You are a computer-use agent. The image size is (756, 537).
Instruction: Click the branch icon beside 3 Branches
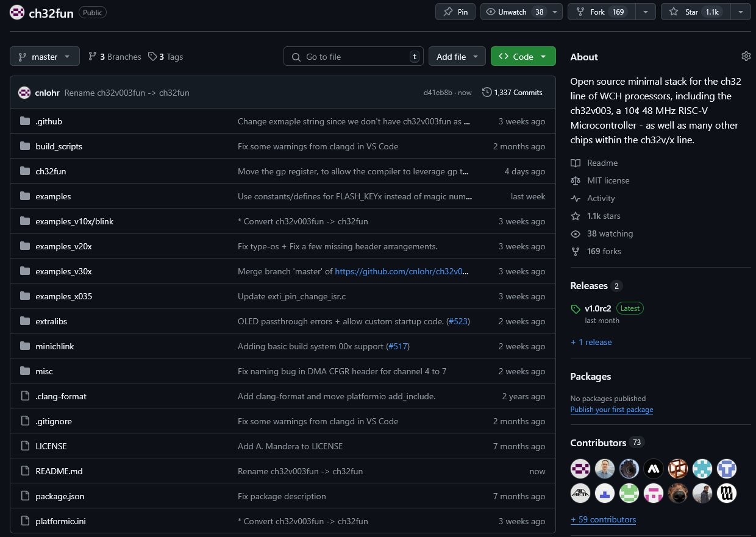pos(93,57)
